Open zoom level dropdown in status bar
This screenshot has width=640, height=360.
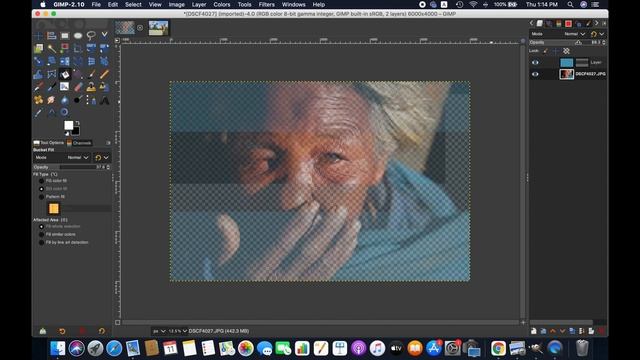click(177, 331)
